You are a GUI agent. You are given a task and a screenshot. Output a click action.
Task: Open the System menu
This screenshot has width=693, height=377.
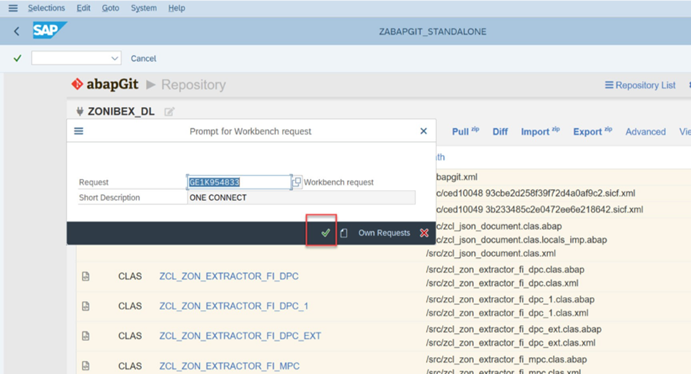(144, 8)
